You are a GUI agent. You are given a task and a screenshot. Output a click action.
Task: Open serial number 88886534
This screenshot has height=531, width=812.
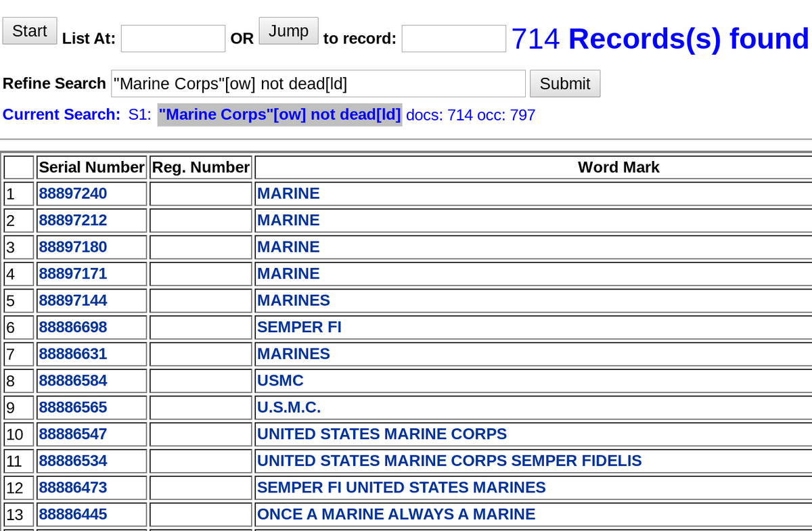73,461
